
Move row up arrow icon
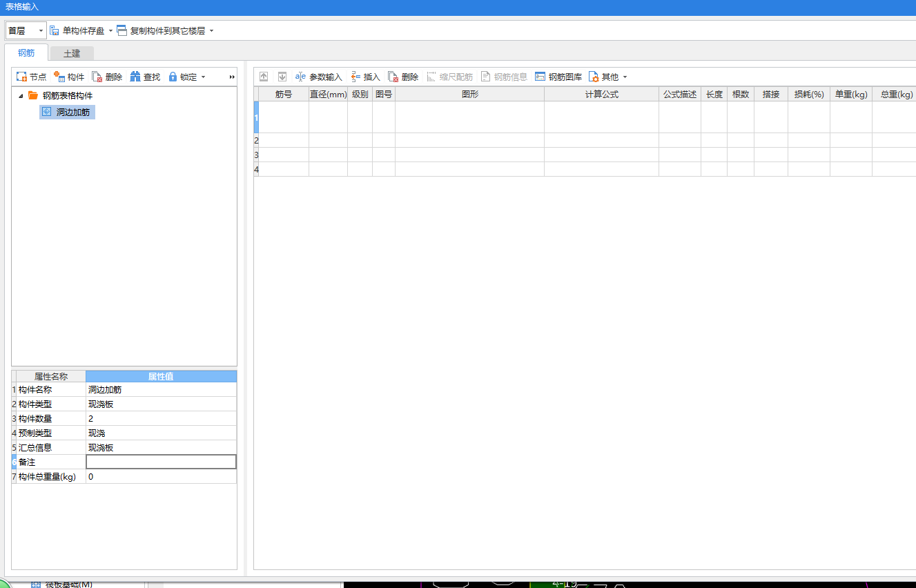tap(264, 77)
